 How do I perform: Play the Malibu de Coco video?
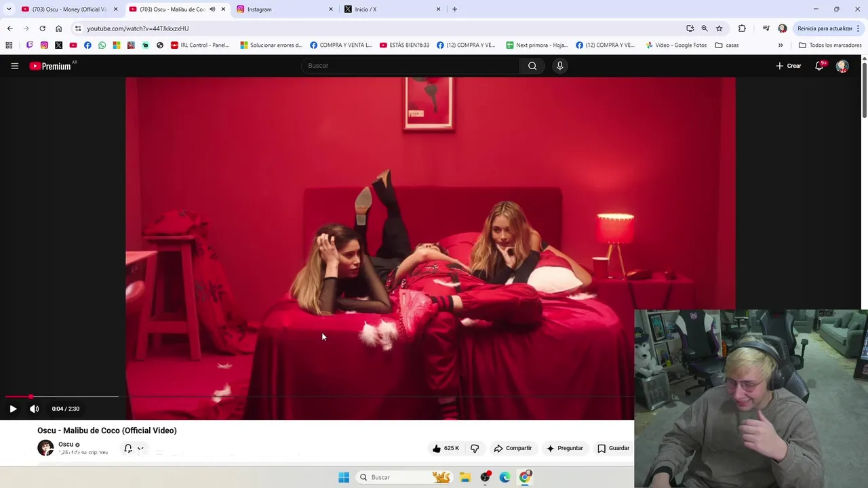tap(13, 409)
